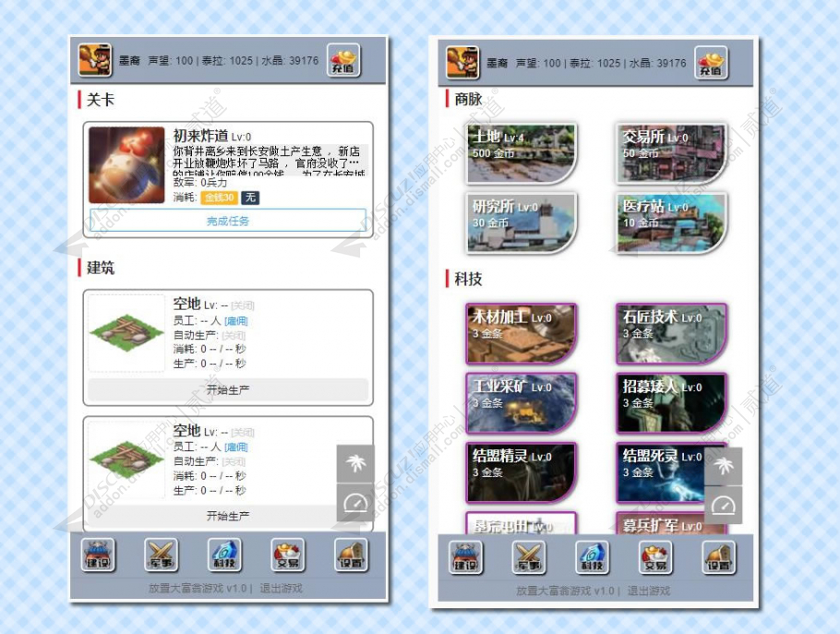Click the 完成任务 complete quest button
The height and width of the screenshot is (634, 840).
[227, 221]
